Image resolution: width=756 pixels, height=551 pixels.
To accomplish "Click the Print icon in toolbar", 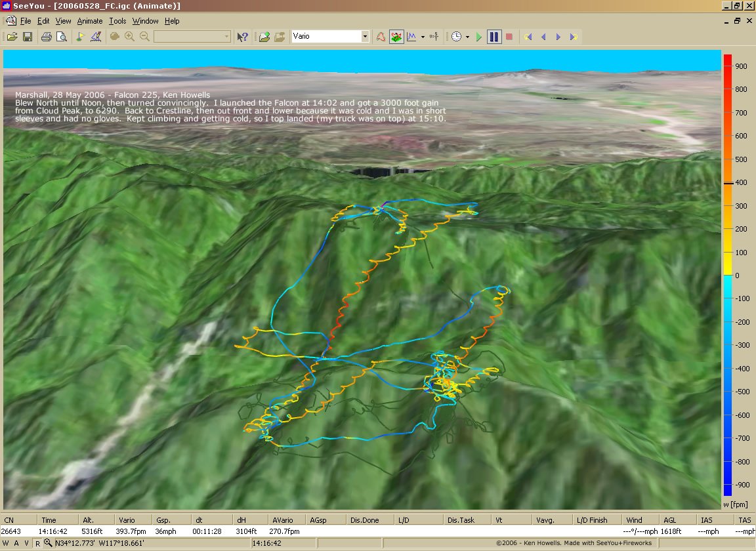I will [x=47, y=37].
